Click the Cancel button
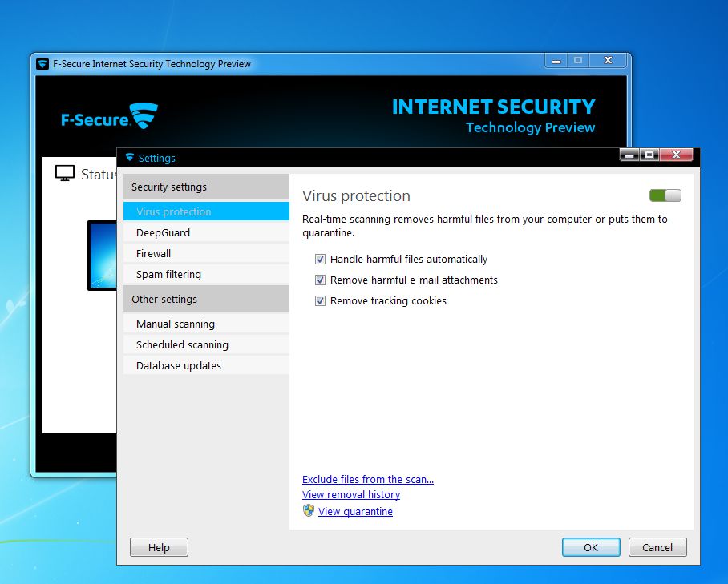Viewport: 728px width, 584px height. (657, 547)
